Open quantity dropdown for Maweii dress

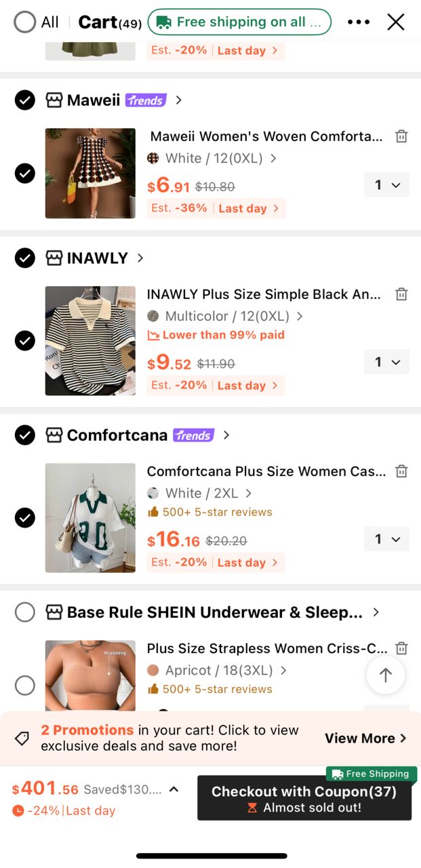(387, 185)
